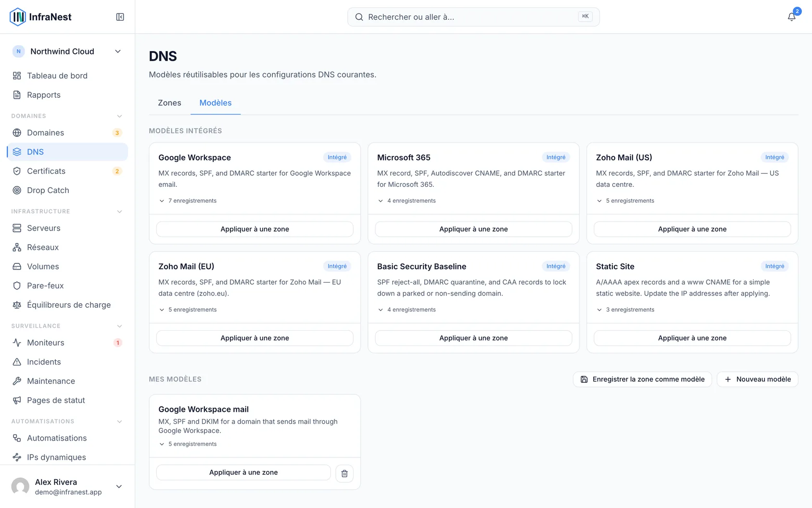The width and height of the screenshot is (812, 508).
Task: Click the Volumes disk icon
Action: (x=17, y=266)
